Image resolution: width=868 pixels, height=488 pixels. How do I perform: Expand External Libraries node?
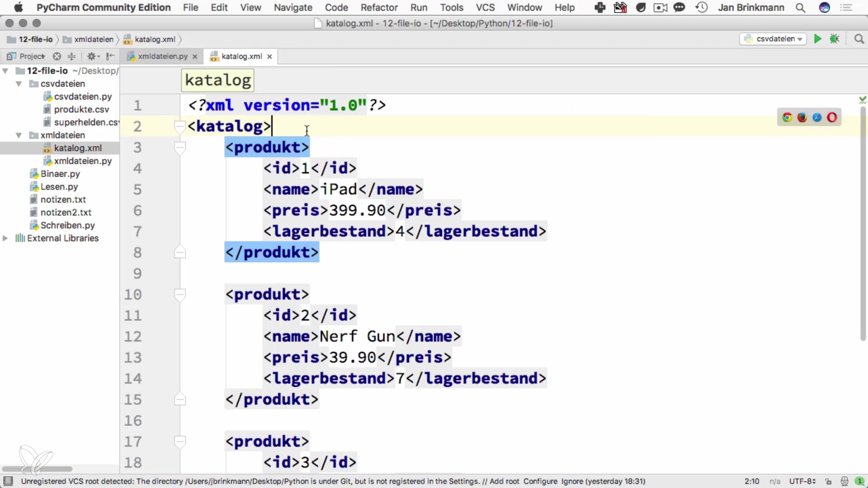(5, 238)
